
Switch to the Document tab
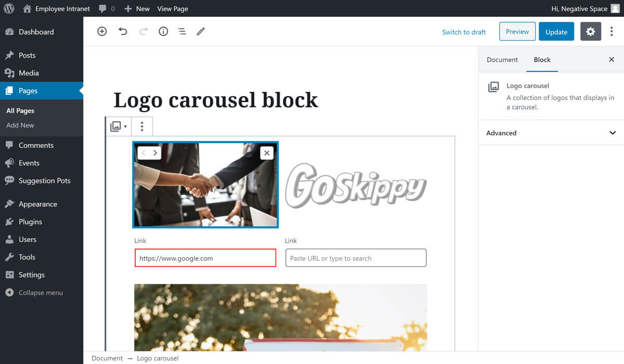(x=502, y=60)
